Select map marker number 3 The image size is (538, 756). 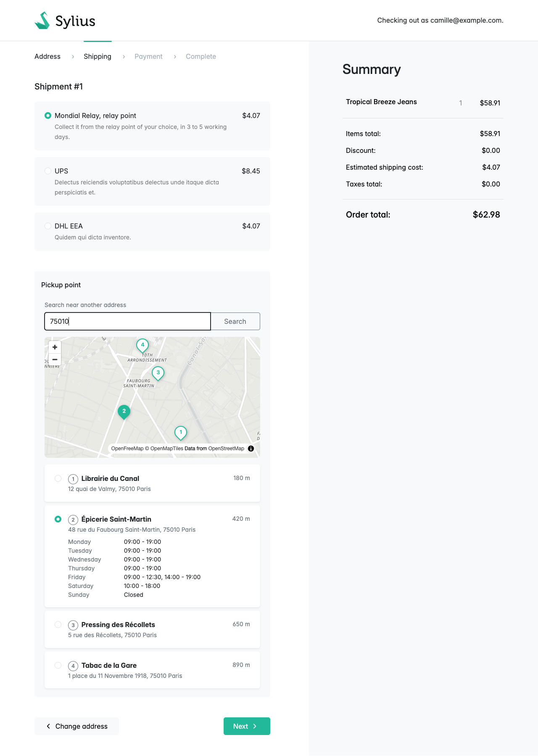pyautogui.click(x=158, y=373)
